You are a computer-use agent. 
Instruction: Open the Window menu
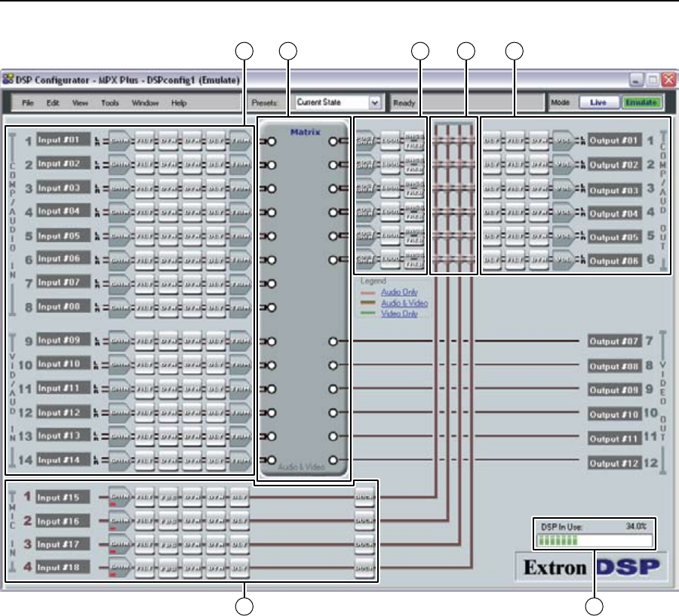tap(145, 103)
